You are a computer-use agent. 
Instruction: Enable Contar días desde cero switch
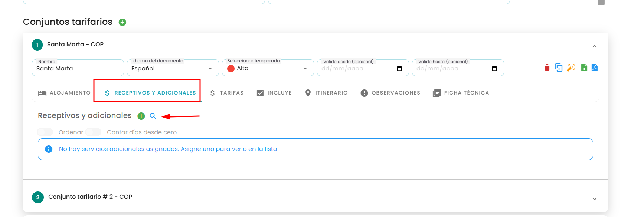(x=93, y=132)
